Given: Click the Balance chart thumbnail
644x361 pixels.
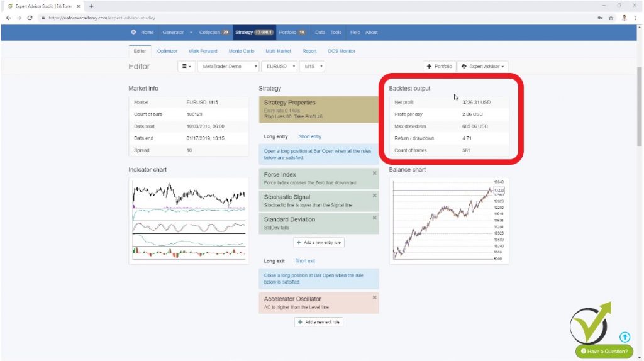Looking at the screenshot, I should pos(449,221).
